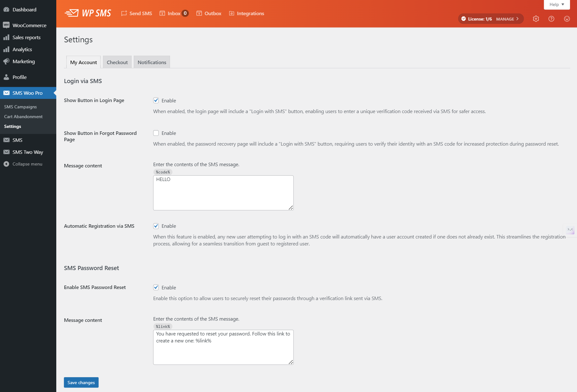The height and width of the screenshot is (392, 577).
Task: Switch to the Notifications tab
Action: coord(152,62)
